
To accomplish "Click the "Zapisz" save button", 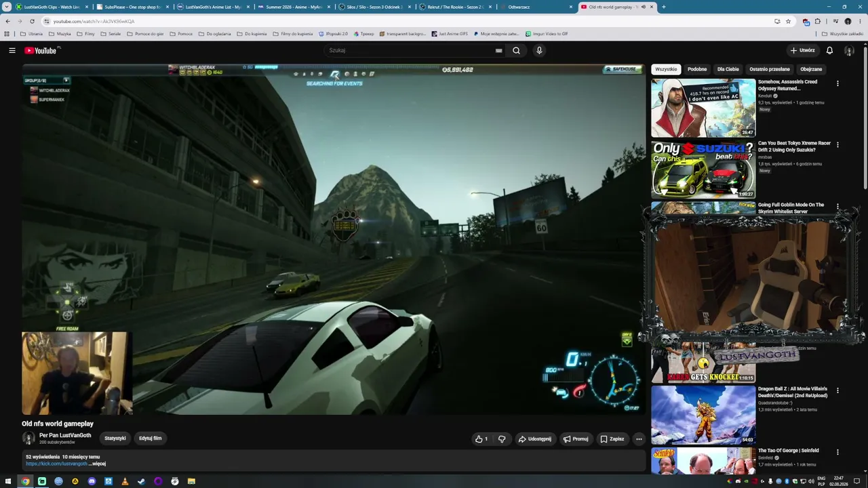I will [x=612, y=439].
